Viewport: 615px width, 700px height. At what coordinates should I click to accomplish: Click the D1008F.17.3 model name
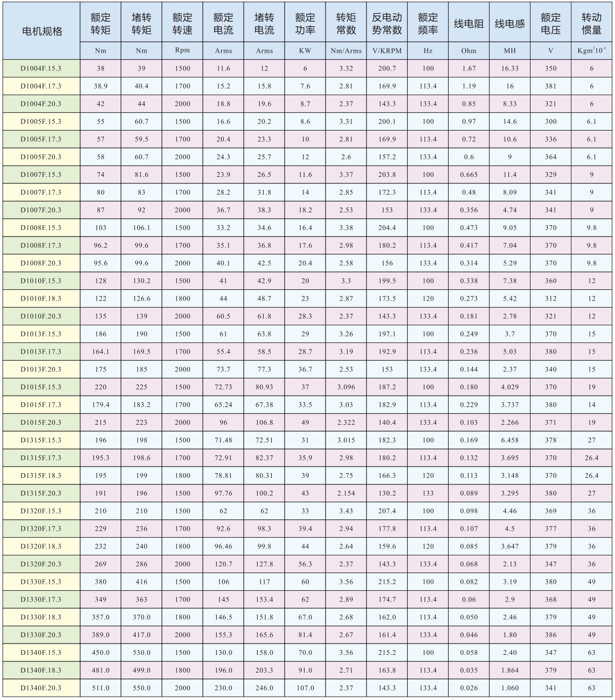tap(41, 245)
